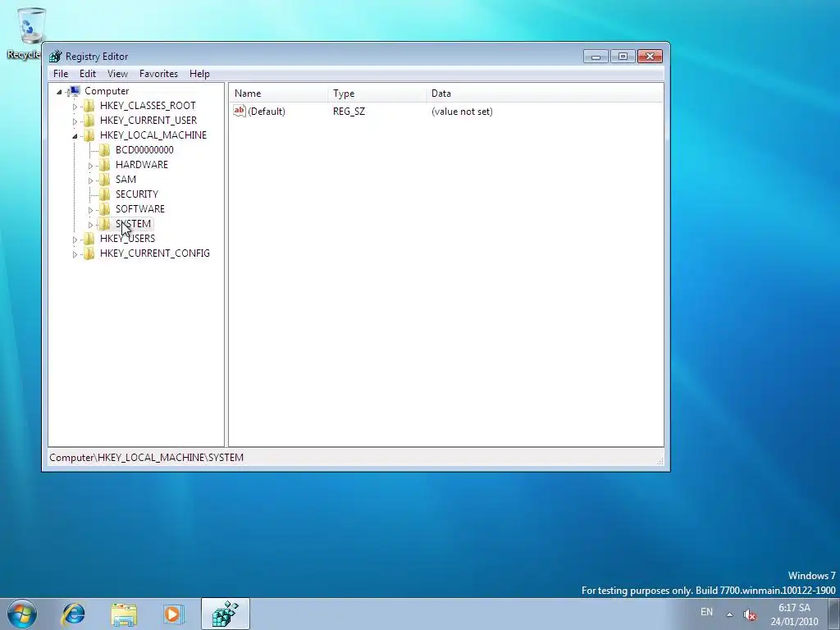Click the HKEY_CURRENT_CONFIG folder icon

[x=89, y=253]
